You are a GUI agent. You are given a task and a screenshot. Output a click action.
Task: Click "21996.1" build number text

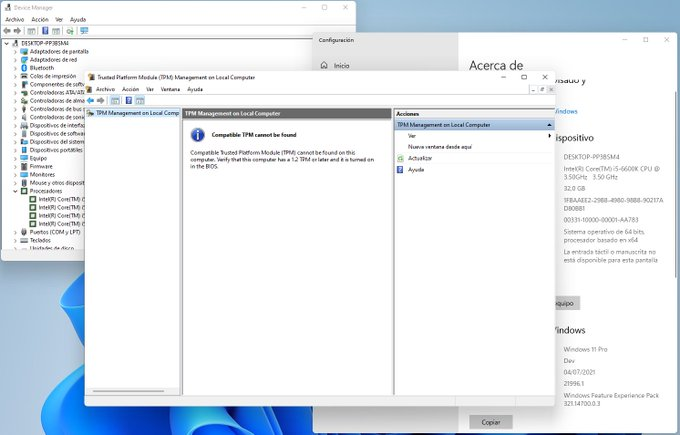[574, 384]
